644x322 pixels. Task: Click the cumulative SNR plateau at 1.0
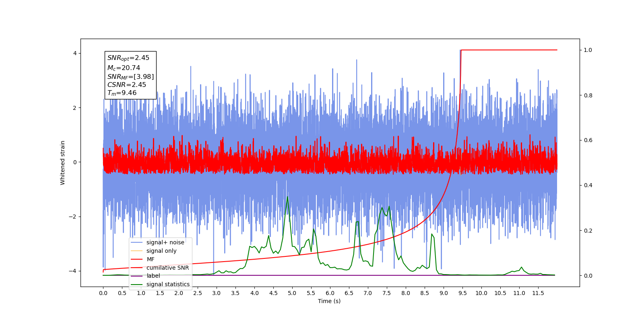pyautogui.click(x=509, y=50)
